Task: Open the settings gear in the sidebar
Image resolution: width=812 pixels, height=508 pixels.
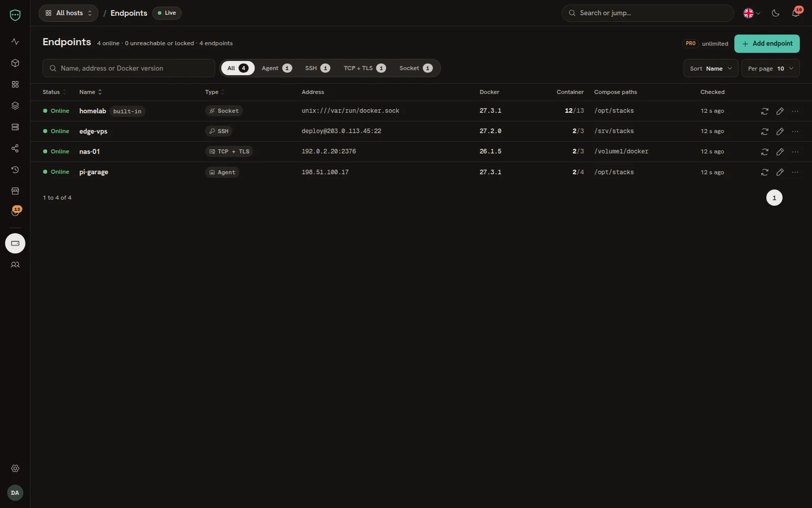Action: [15, 468]
